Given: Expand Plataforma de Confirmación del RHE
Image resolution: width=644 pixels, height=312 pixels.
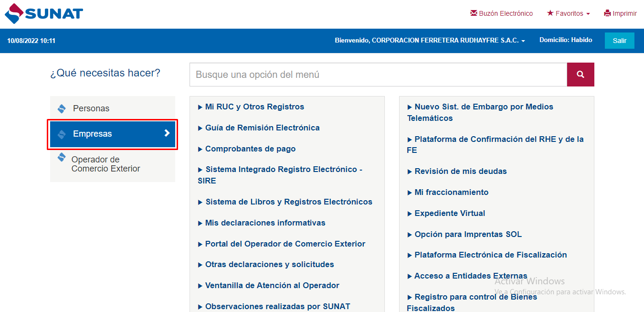Looking at the screenshot, I should pos(496,145).
